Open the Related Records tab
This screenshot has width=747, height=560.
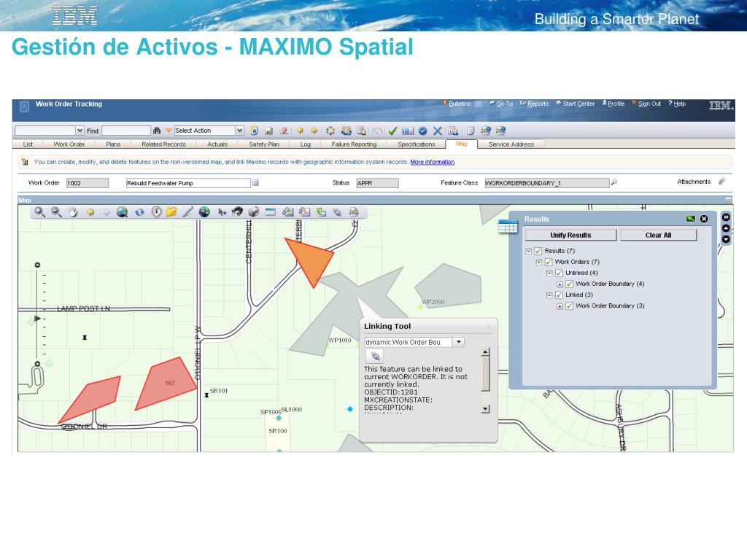click(x=163, y=144)
